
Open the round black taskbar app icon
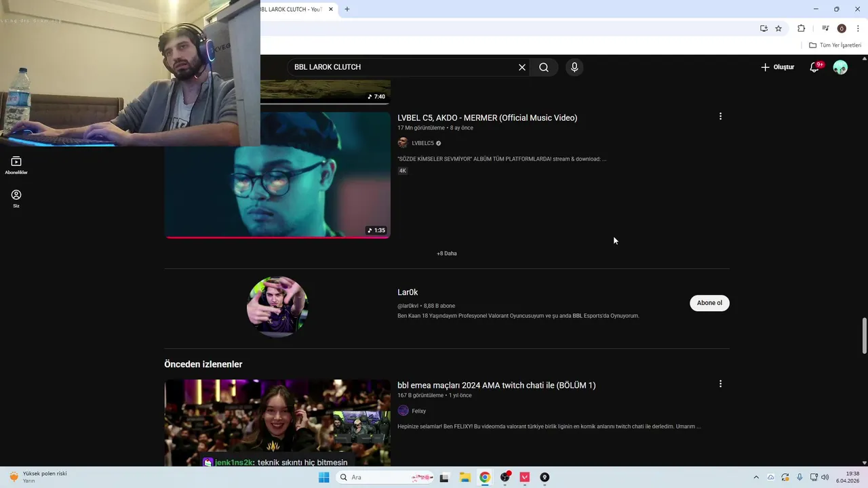click(x=545, y=477)
